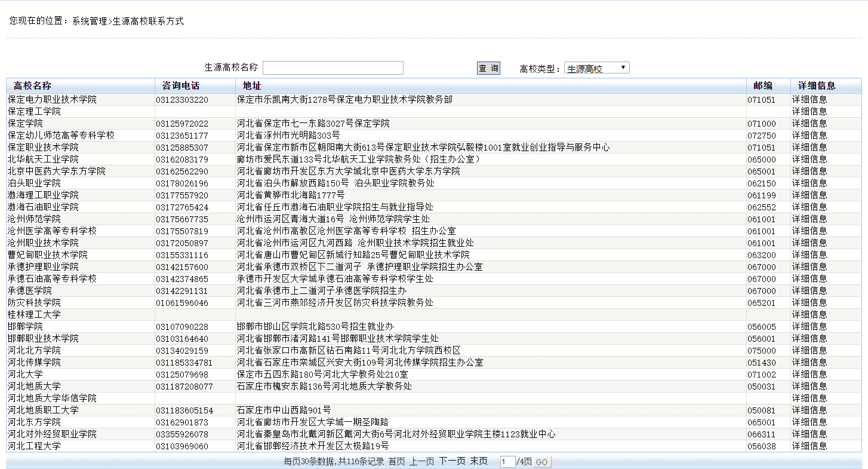Viewport: 868px width, 469px height.
Task: Click the address 河北省邯郸经济技术开发区太极路19号
Action: (x=313, y=446)
